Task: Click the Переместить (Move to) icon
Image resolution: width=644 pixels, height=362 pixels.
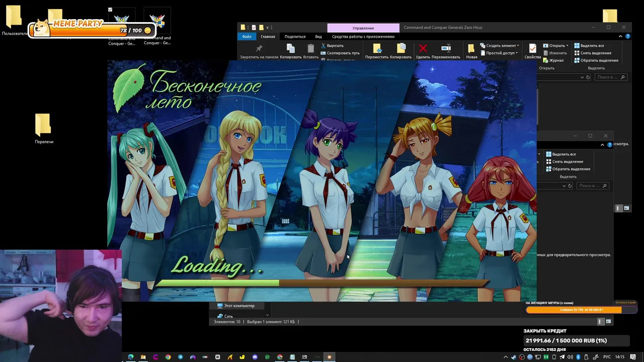Action: [x=377, y=48]
